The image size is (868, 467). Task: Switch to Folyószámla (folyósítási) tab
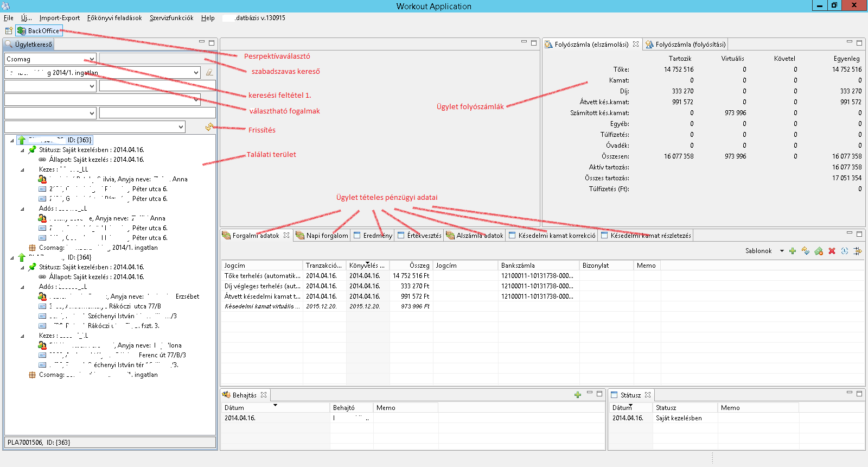685,44
